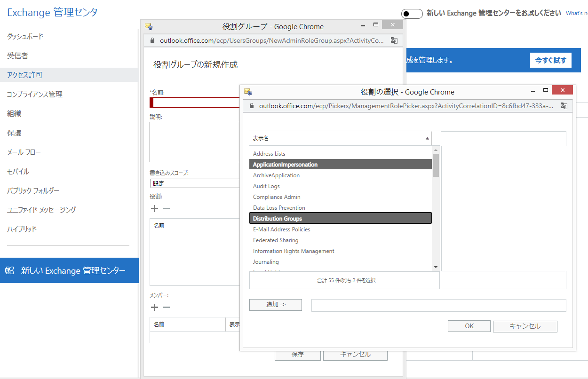
Task: Minimize the 役割の選択 window
Action: click(x=533, y=90)
